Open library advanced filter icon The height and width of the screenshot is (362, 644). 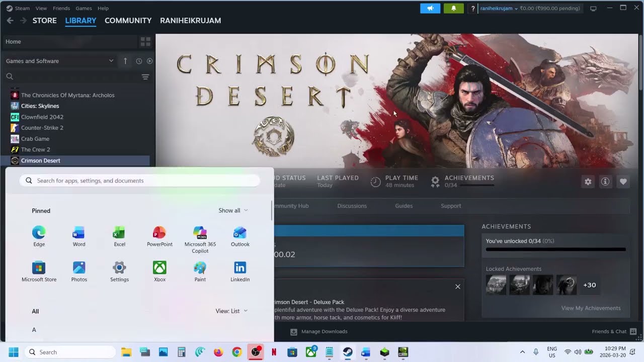145,76
